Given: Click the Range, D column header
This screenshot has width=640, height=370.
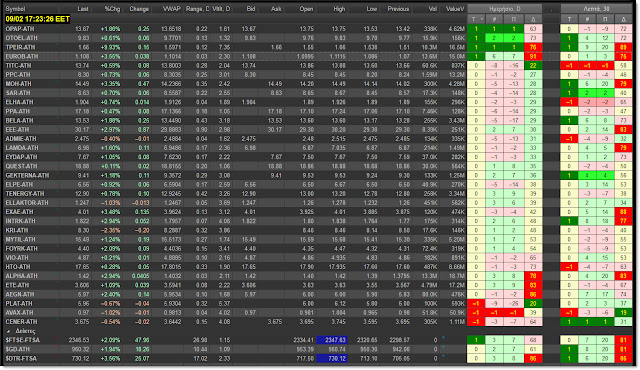Looking at the screenshot, I should tap(197, 9).
